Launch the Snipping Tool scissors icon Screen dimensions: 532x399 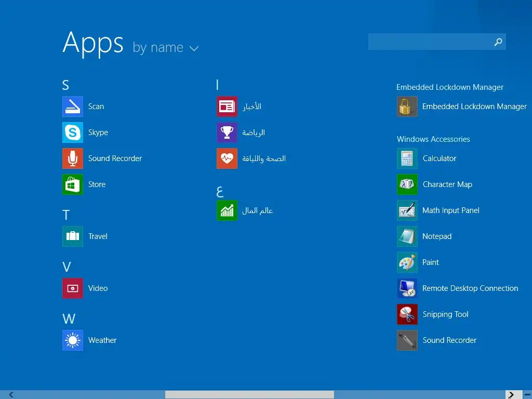pyautogui.click(x=407, y=314)
